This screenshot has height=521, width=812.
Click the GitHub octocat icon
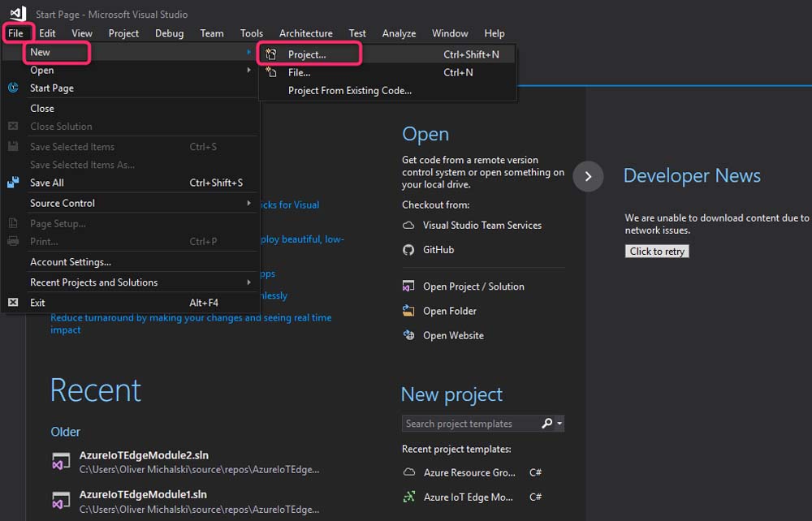point(408,250)
